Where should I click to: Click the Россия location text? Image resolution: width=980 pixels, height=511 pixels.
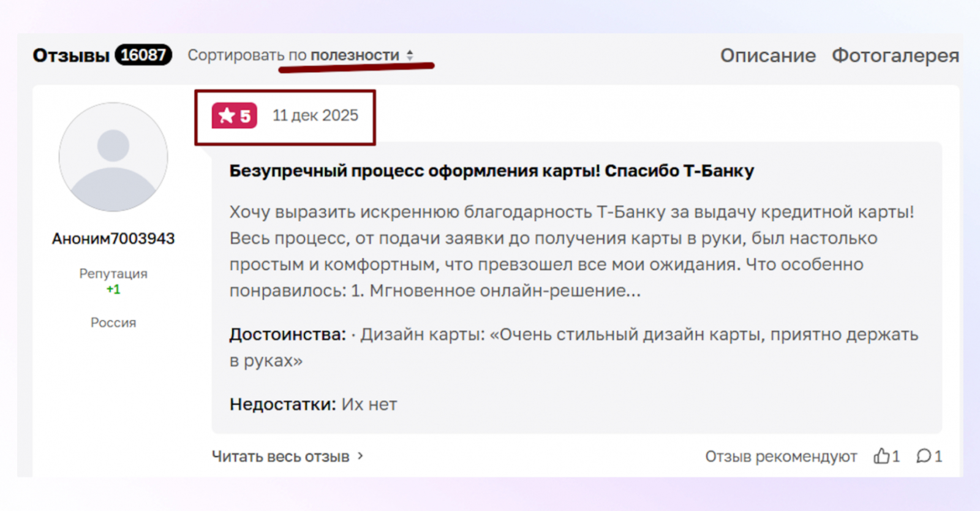tap(113, 322)
